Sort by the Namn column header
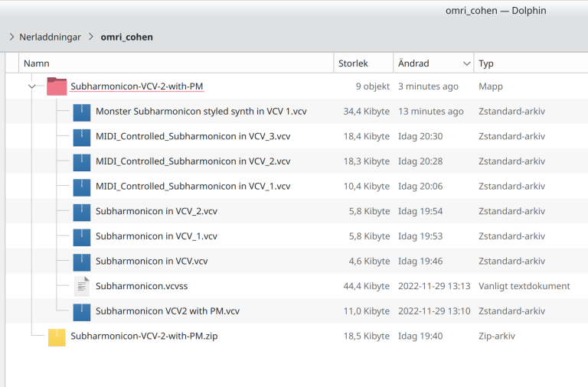The height and width of the screenshot is (387, 588). [x=176, y=63]
